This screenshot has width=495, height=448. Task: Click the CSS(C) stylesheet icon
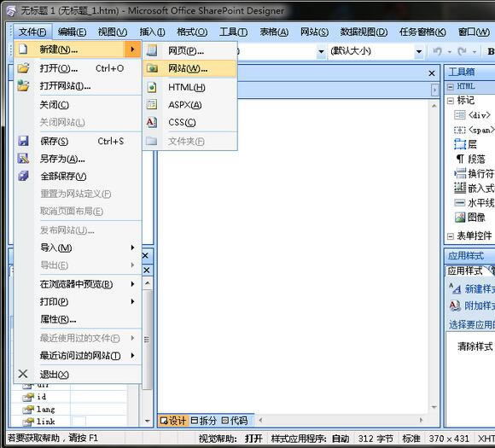click(x=152, y=122)
